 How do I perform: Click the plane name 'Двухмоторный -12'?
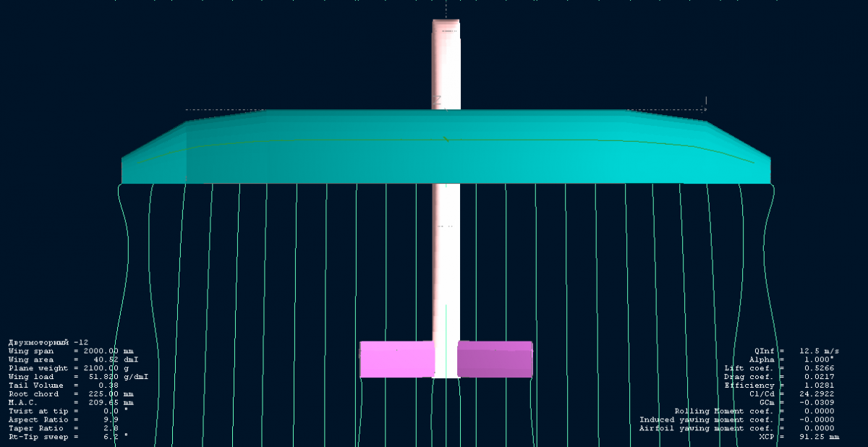click(48, 342)
